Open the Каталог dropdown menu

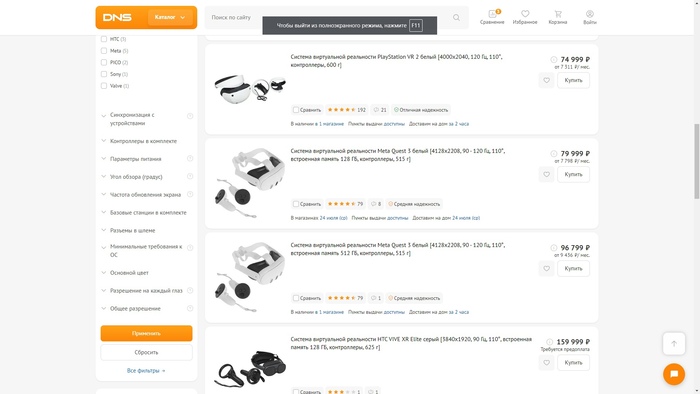[x=171, y=17]
